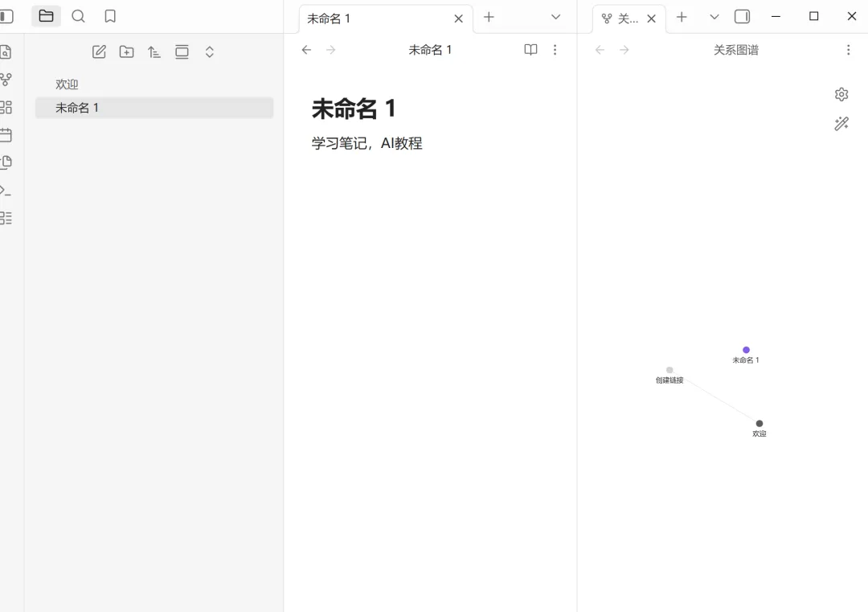Close the graph view tab
Screen dimensions: 868x612
(652, 18)
